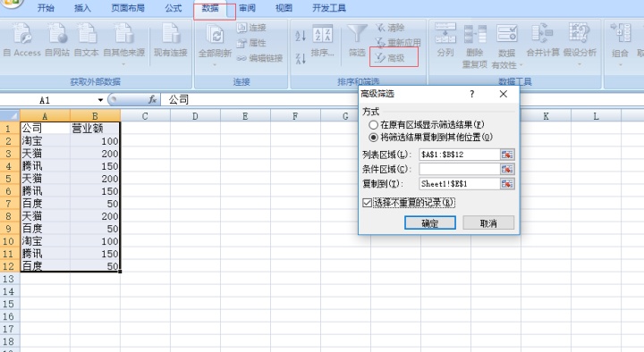Open the Data Validation (数据有效性) command
Screen dimensions: 644x352
pyautogui.click(x=507, y=46)
